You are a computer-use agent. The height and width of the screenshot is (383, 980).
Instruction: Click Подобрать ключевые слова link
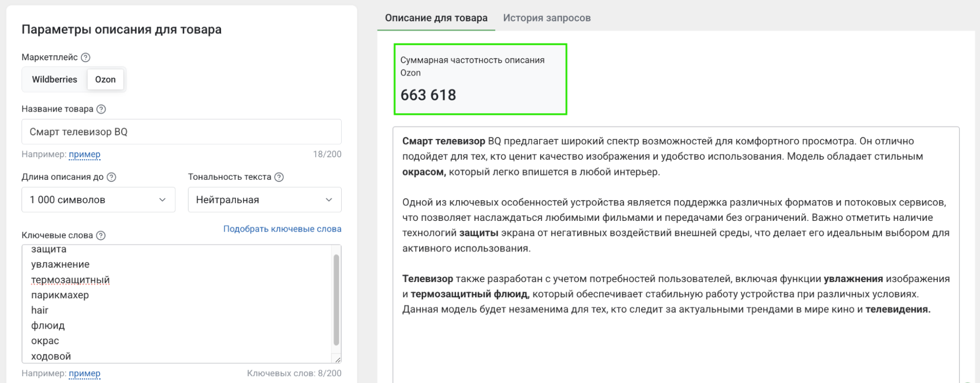(x=282, y=229)
